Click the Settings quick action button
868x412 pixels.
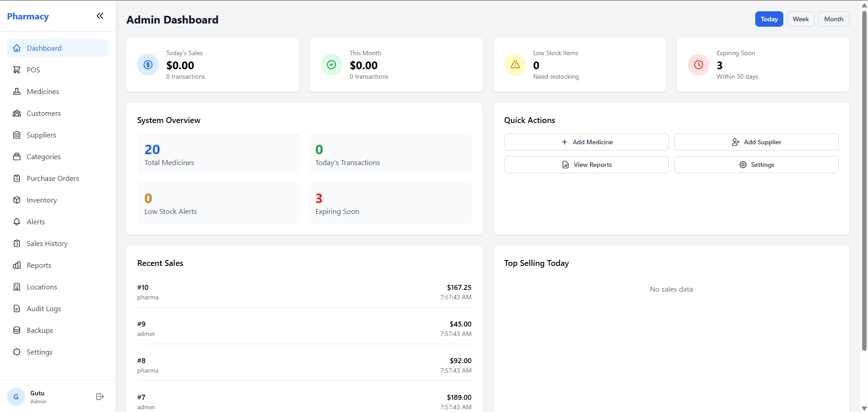756,165
